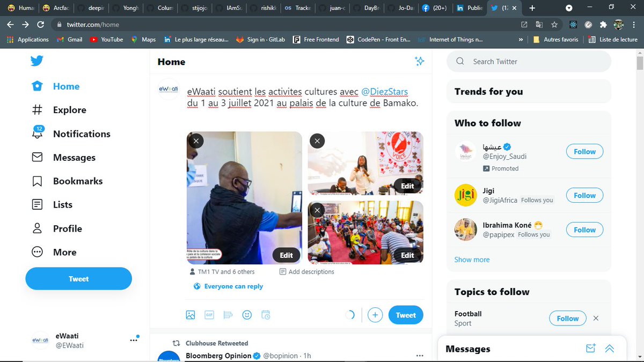
Task: Click the media upload icon
Action: [x=191, y=315]
